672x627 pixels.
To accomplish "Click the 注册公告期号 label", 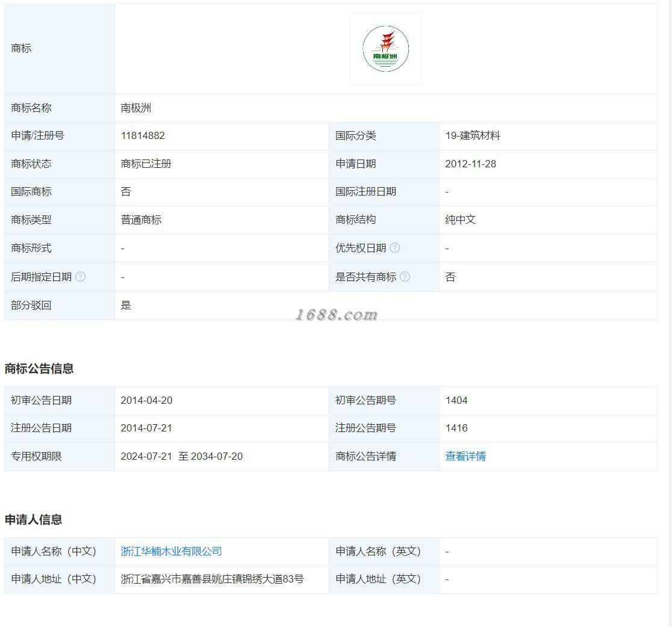I will click(366, 428).
